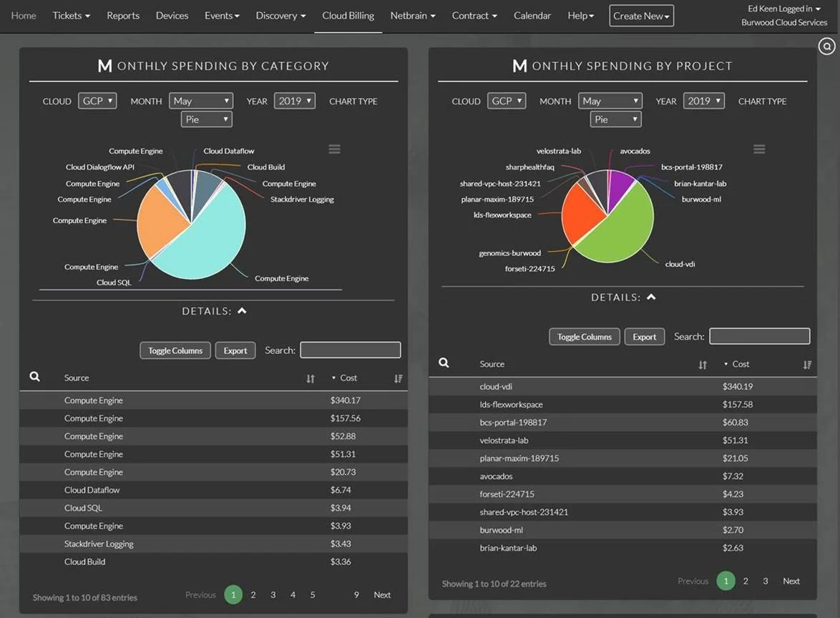Open MONTH dropdown in category panel
This screenshot has height=618, width=840.
click(201, 101)
